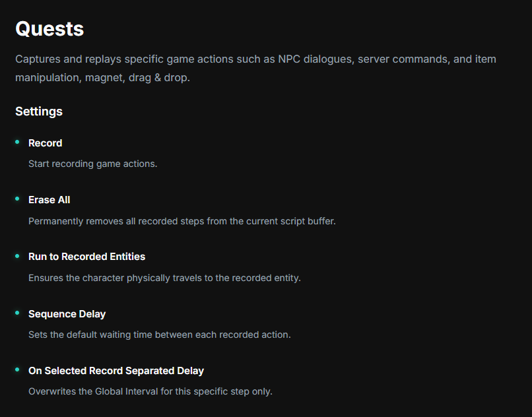Click the bullet dot beside Record
Image resolution: width=532 pixels, height=417 pixels.
point(17,142)
